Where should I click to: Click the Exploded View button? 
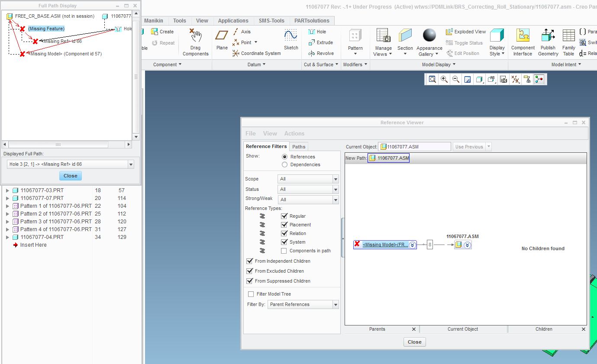click(466, 32)
